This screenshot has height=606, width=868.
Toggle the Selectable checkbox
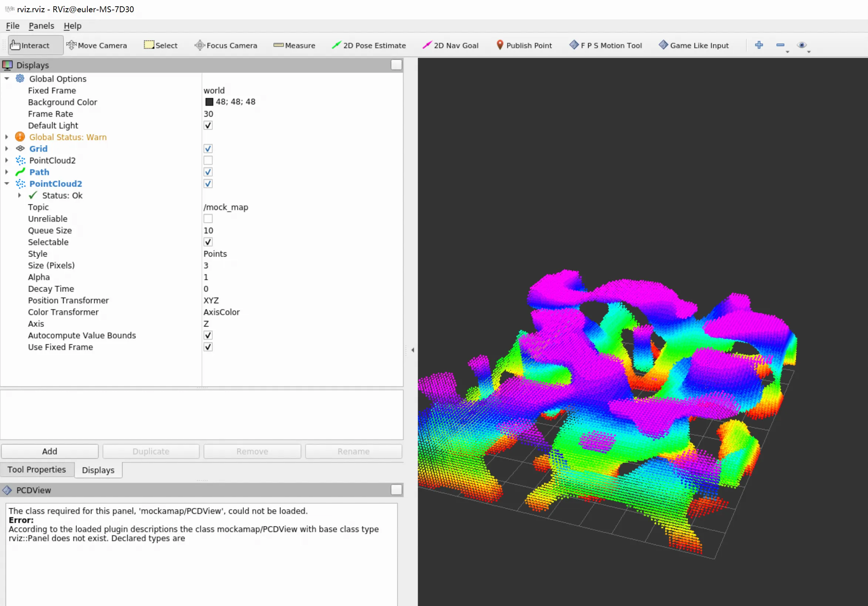tap(208, 242)
